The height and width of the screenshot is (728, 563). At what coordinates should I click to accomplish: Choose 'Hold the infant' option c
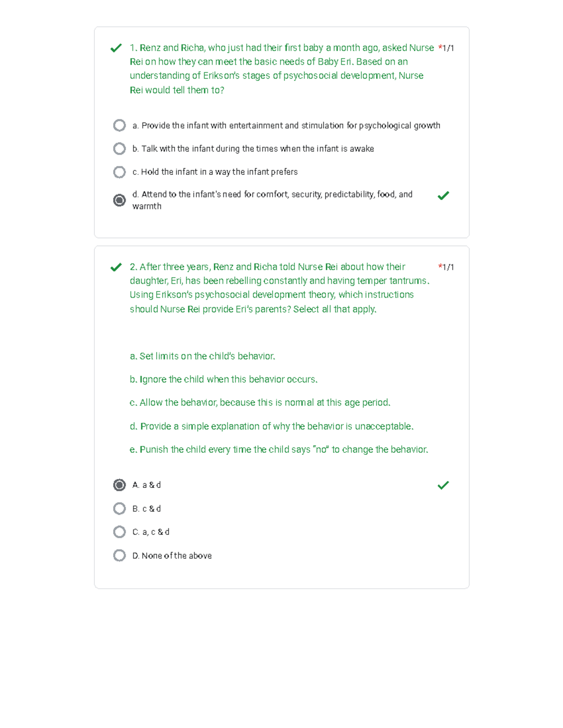point(120,172)
